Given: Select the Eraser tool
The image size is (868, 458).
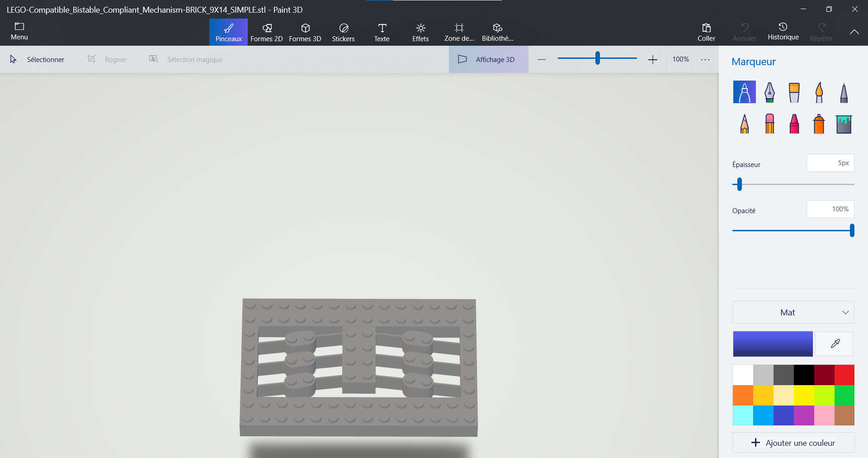Looking at the screenshot, I should [769, 123].
